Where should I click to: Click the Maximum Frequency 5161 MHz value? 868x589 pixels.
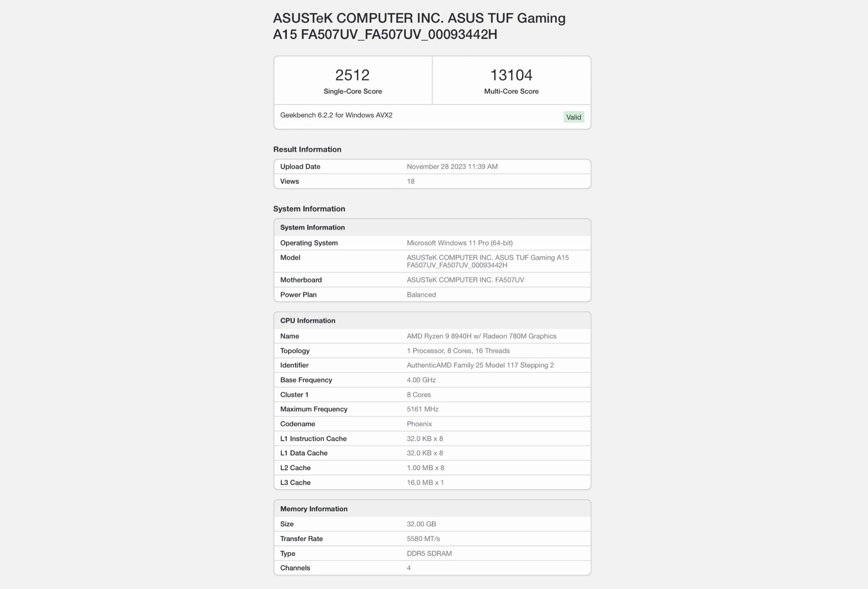click(422, 409)
